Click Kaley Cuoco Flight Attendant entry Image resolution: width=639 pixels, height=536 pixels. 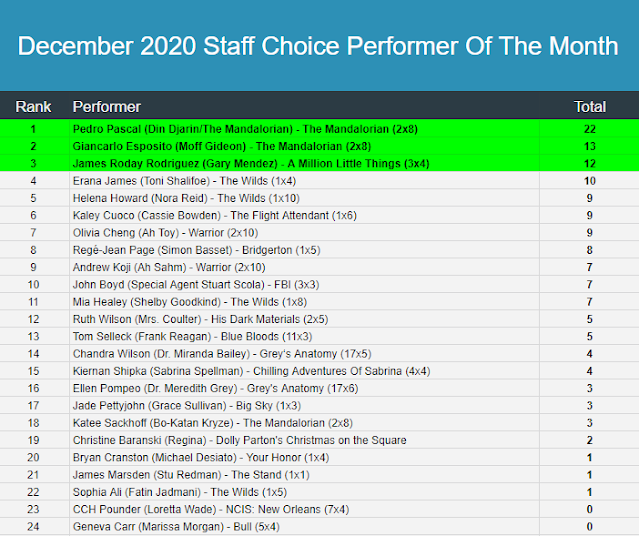pos(215,215)
